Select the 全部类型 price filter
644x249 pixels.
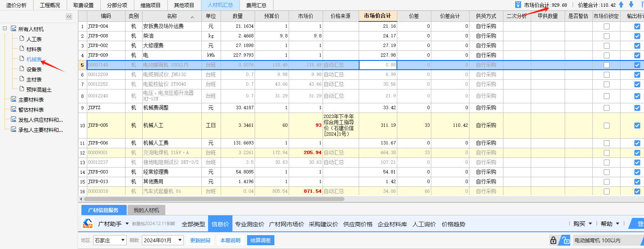[193, 224]
